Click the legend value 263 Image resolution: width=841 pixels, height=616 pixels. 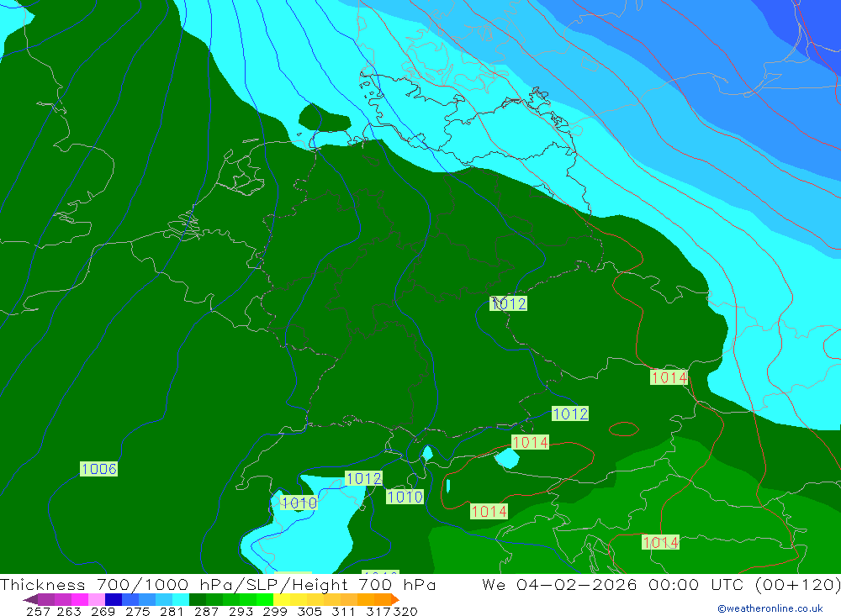(69, 611)
